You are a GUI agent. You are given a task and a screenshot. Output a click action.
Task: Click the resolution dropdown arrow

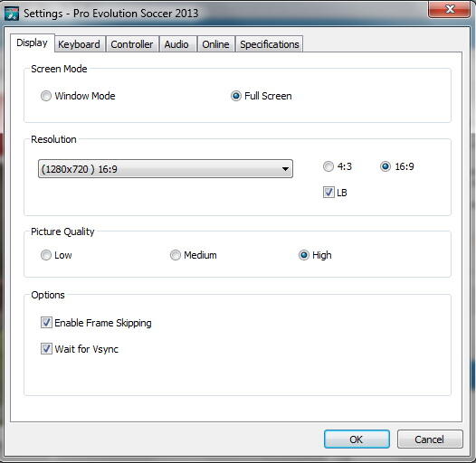pos(285,169)
